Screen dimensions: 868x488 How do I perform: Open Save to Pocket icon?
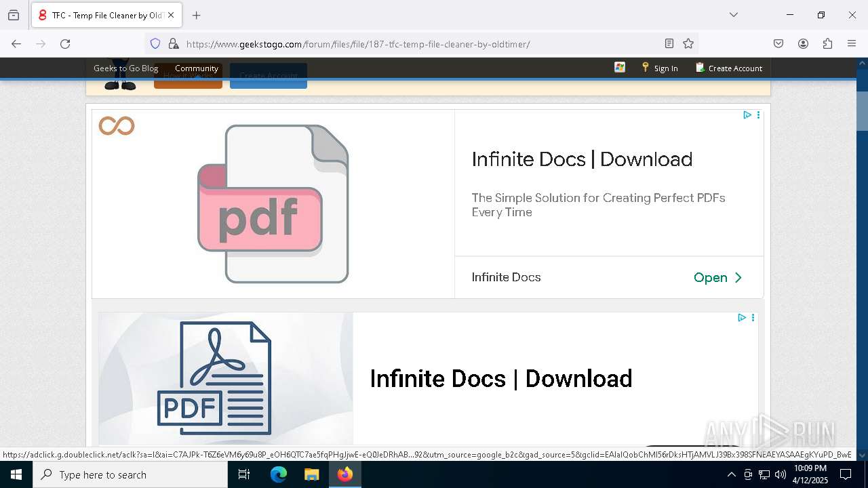click(778, 43)
